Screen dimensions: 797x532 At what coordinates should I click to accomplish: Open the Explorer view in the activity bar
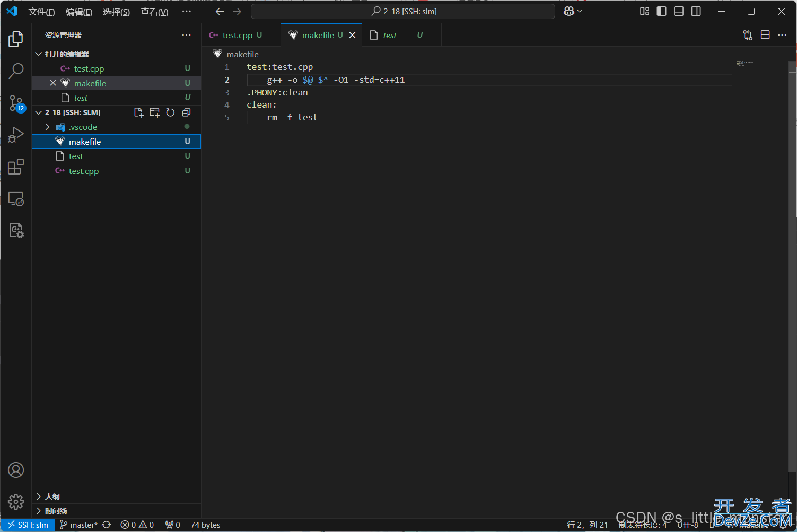click(x=16, y=39)
